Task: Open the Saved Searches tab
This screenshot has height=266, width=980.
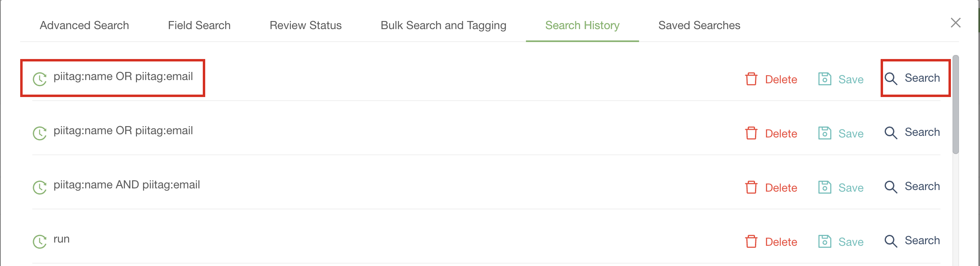Action: [x=700, y=25]
